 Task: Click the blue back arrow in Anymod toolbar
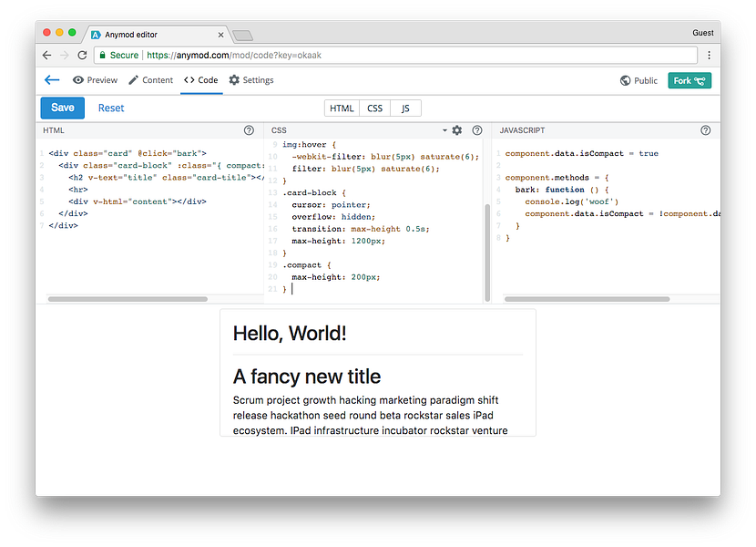(52, 79)
